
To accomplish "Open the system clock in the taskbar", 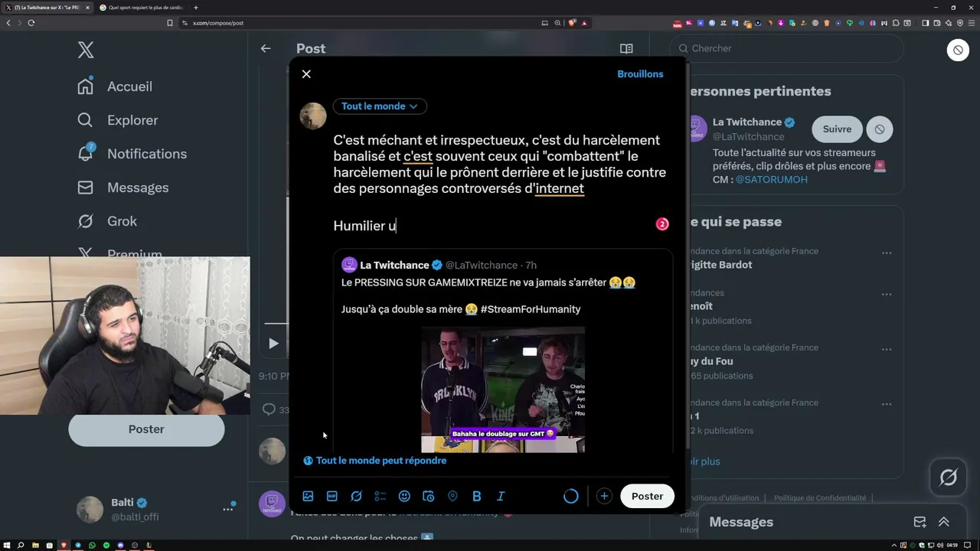I will (x=952, y=545).
